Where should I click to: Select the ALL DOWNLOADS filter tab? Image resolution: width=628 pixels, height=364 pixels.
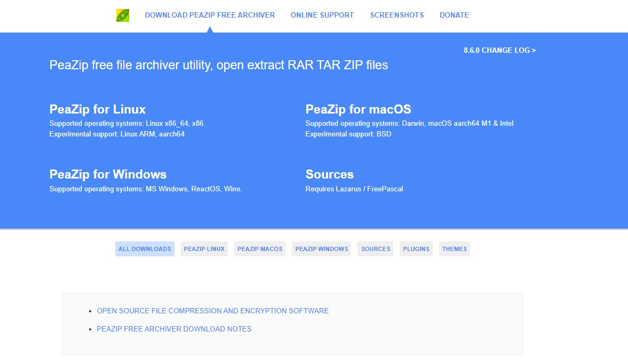coord(144,248)
